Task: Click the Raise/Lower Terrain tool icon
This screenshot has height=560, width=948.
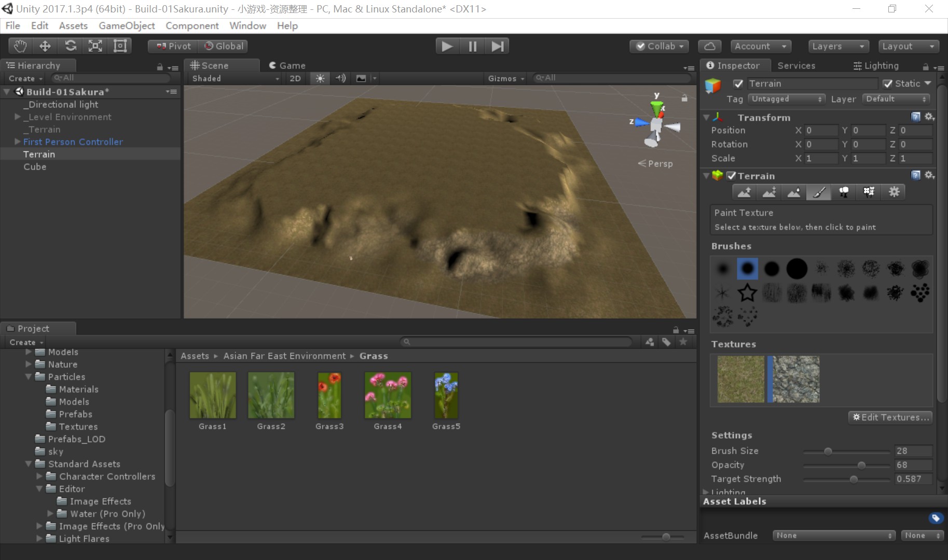Action: [744, 192]
